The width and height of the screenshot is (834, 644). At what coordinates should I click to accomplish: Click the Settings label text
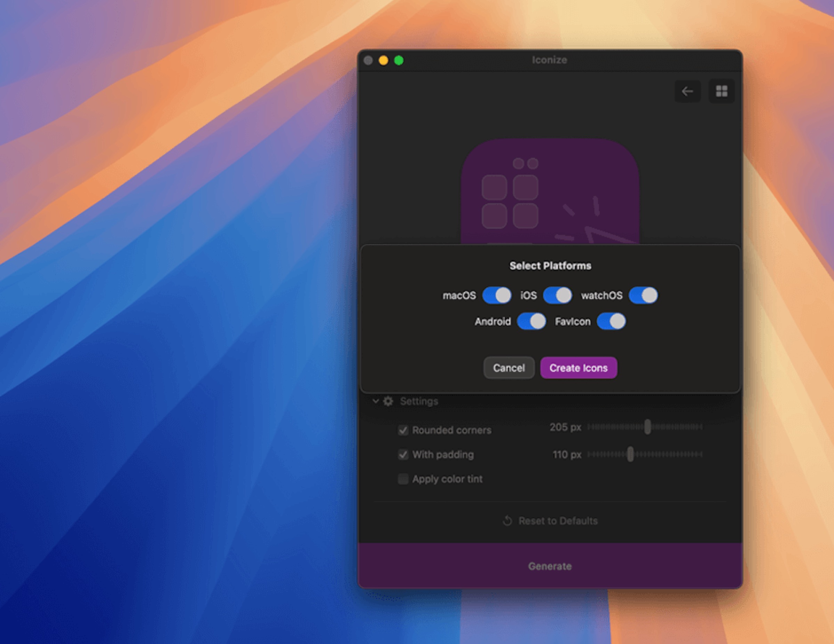(x=419, y=401)
